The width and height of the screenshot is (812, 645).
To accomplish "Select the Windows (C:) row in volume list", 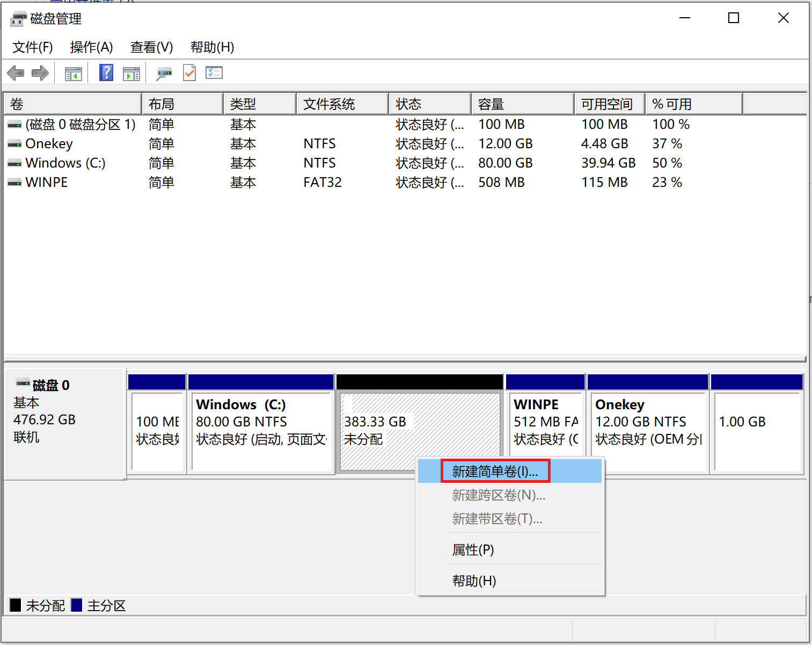I will click(65, 163).
